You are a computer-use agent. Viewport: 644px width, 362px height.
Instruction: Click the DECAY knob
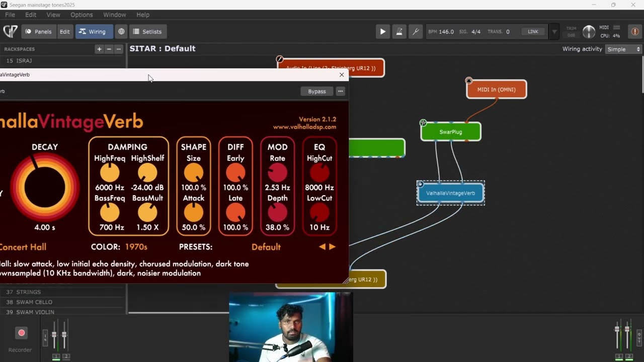[45, 187]
